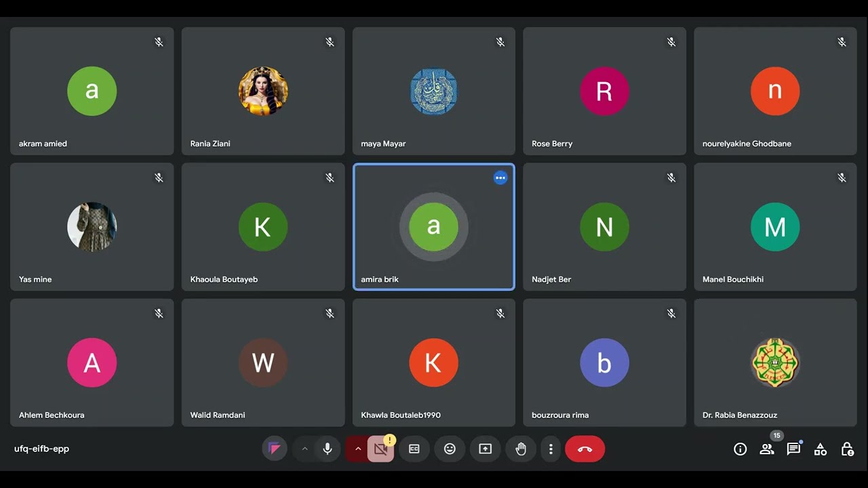868x488 pixels.
Task: Expand video settings arrow beside camera
Action: click(x=357, y=449)
